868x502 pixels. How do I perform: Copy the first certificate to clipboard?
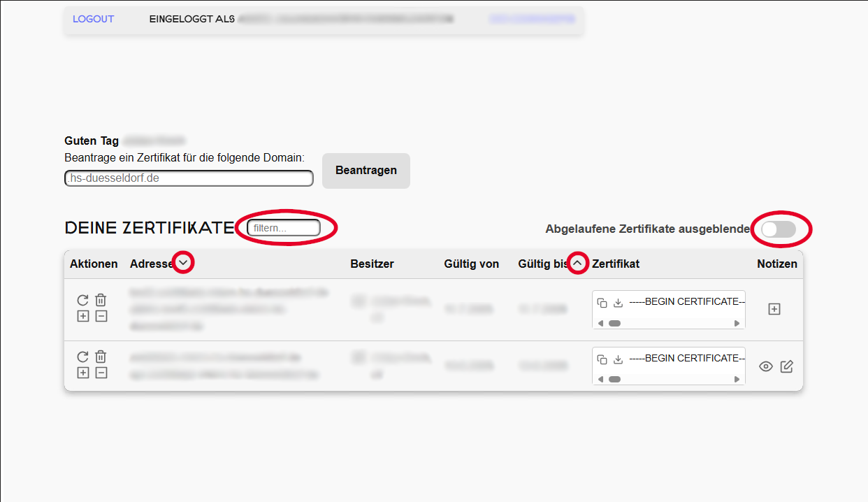click(x=602, y=303)
